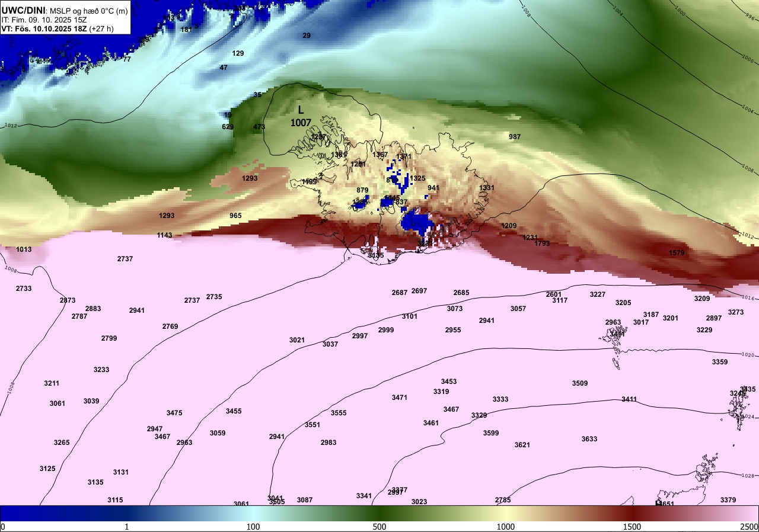
Task: Click the height value 1143
Action: 164,235
